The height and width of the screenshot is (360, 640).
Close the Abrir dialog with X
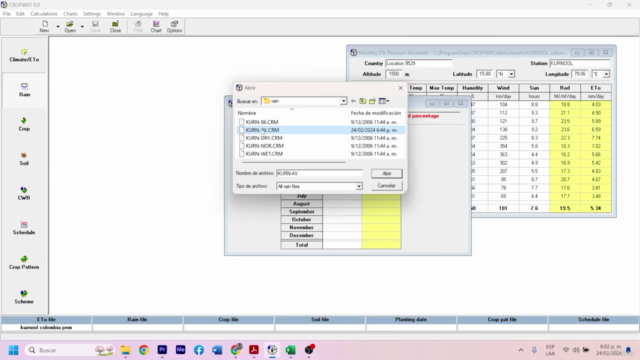(x=400, y=88)
